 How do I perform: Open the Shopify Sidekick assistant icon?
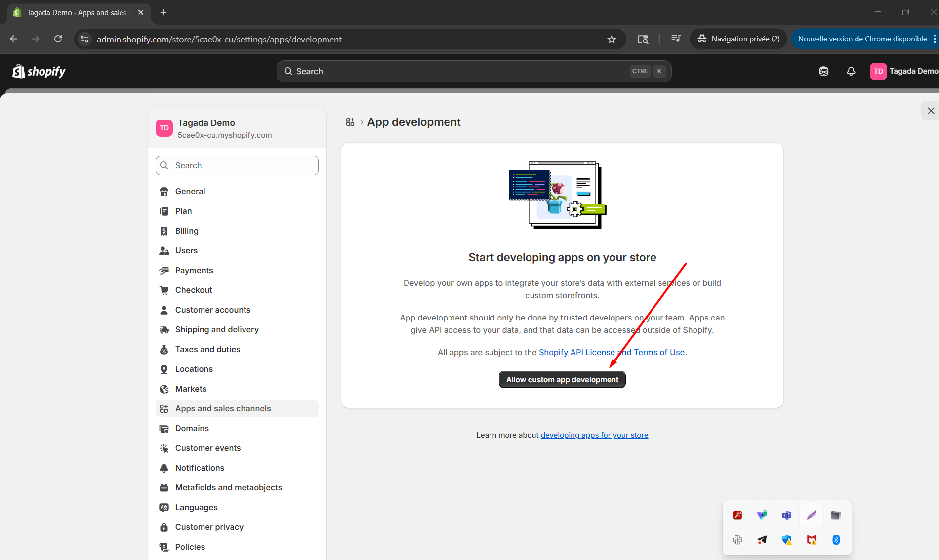[x=824, y=72]
